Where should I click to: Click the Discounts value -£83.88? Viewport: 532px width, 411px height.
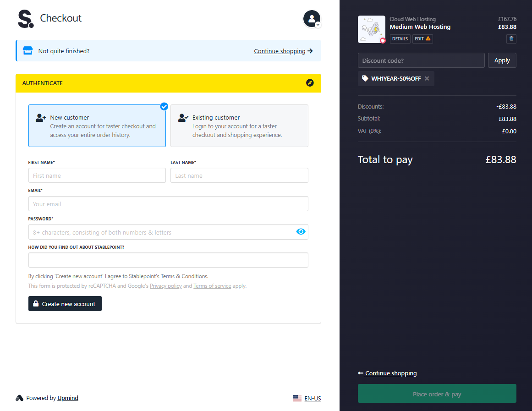coord(506,107)
